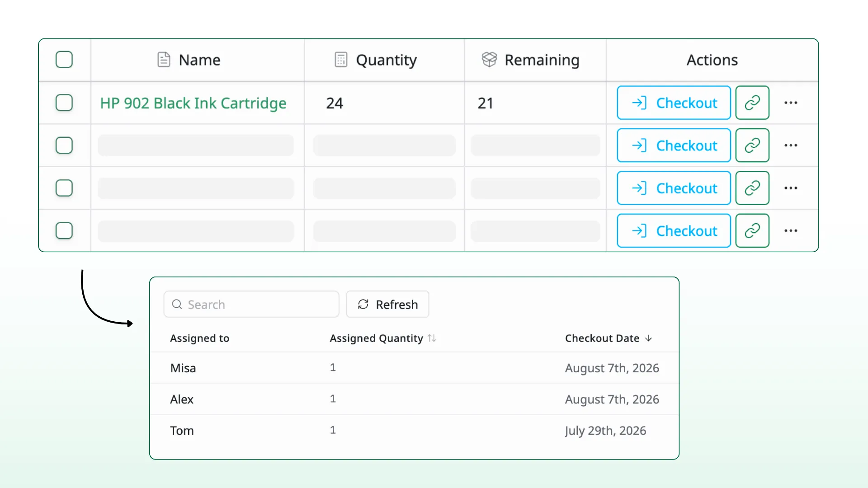Toggle Checkout Date sort via the down arrow
The width and height of the screenshot is (868, 488).
point(649,338)
